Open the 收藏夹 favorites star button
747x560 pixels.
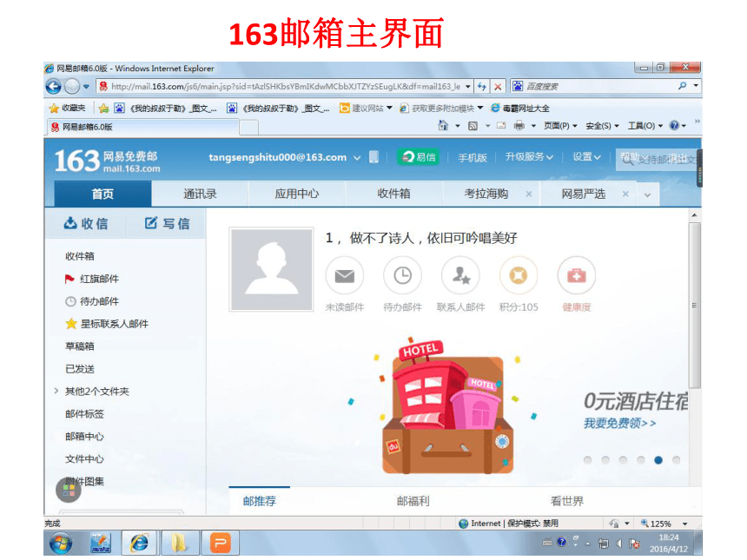coord(67,109)
